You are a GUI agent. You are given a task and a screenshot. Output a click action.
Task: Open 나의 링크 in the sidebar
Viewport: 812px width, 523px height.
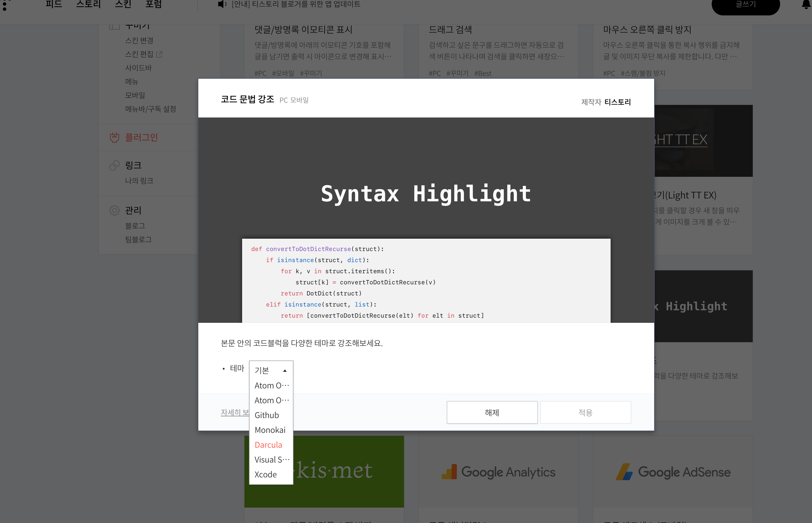[x=139, y=181]
